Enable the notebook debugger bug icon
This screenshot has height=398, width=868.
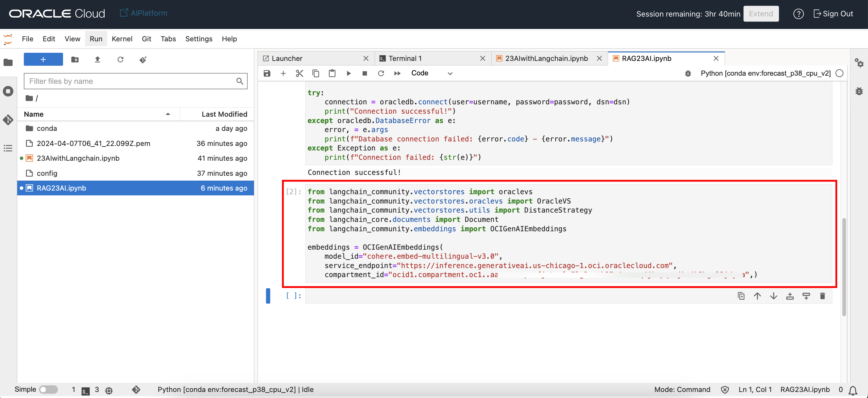tap(688, 73)
